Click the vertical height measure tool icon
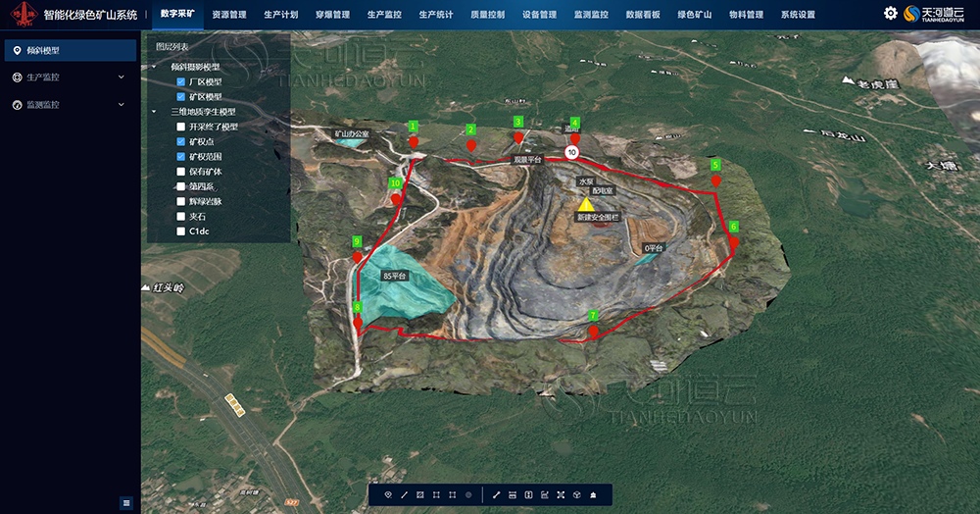980x514 pixels. 529,494
